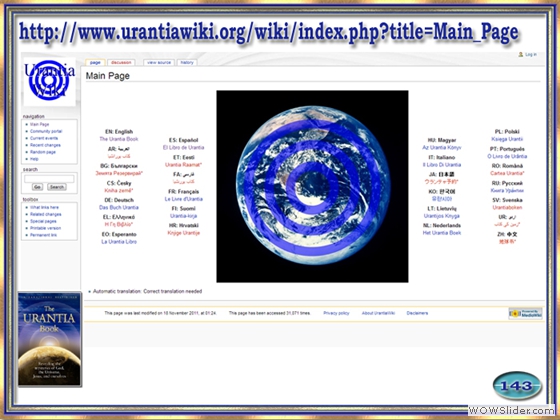Click the wiki search input field
This screenshot has width=560, height=420.
coord(49,179)
